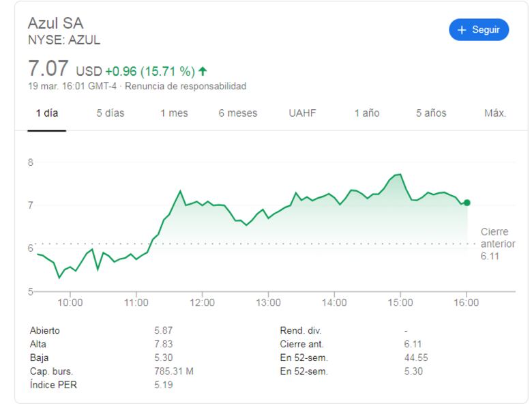The height and width of the screenshot is (406, 532).
Task: Click the 14:00 time axis label
Action: point(334,302)
